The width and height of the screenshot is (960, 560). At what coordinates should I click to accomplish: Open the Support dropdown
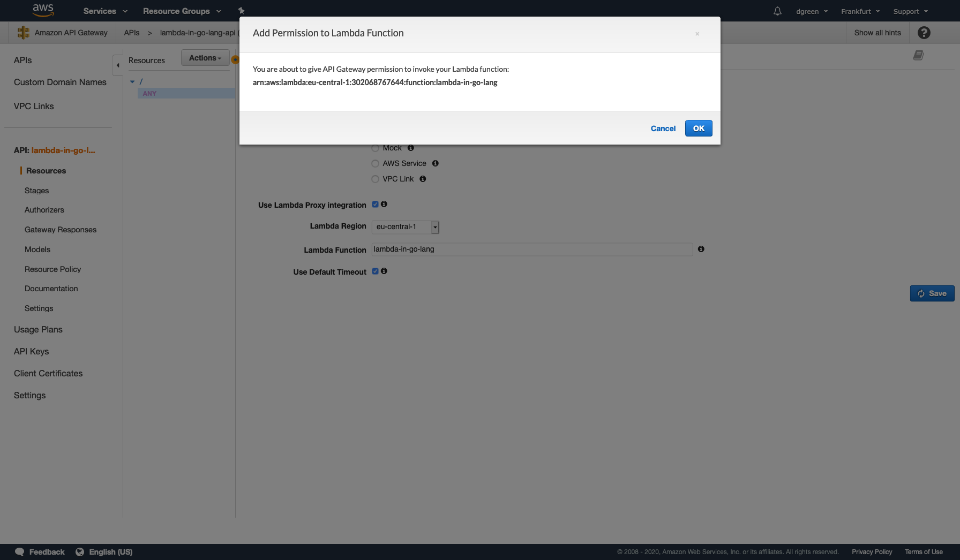(911, 11)
